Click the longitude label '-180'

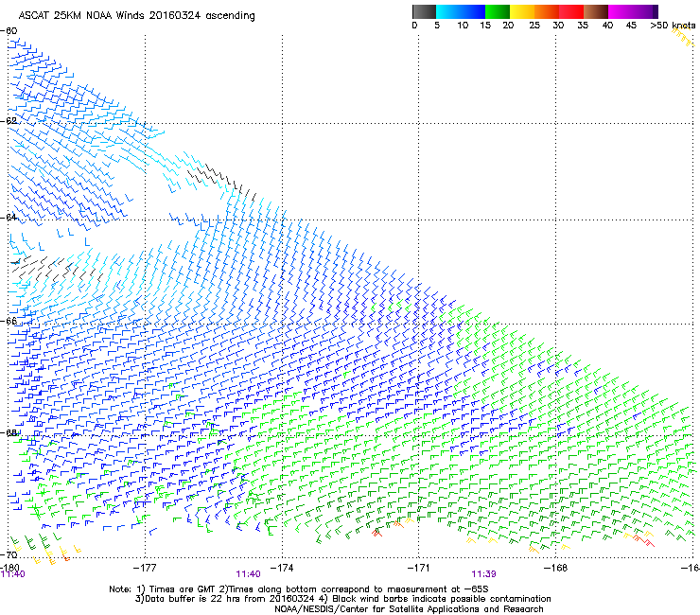click(9, 567)
